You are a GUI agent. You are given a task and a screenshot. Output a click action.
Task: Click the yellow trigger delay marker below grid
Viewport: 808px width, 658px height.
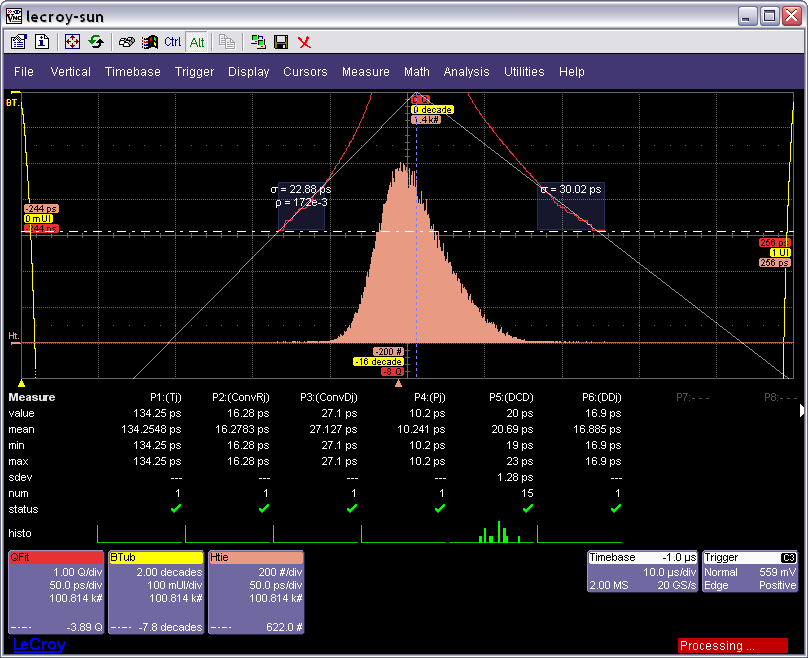coord(21,383)
